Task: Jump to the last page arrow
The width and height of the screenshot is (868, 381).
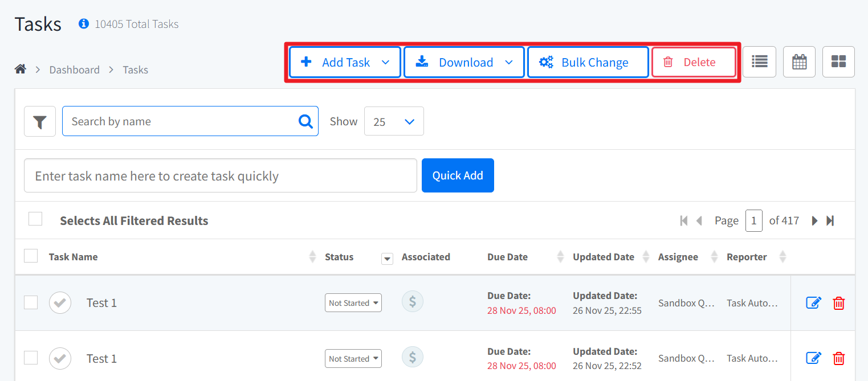Action: coord(830,221)
